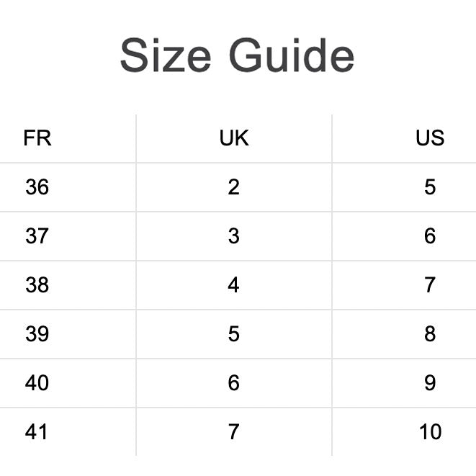Select US size 5 in first row

[x=430, y=187]
